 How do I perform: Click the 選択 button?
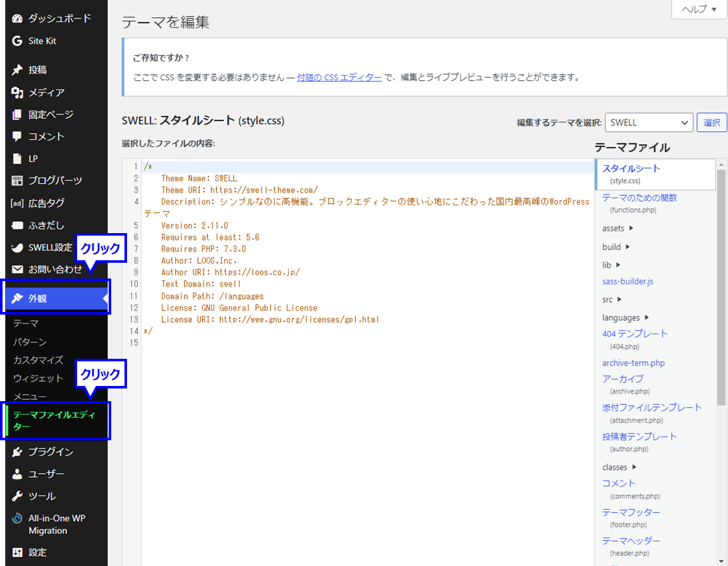pyautogui.click(x=712, y=122)
